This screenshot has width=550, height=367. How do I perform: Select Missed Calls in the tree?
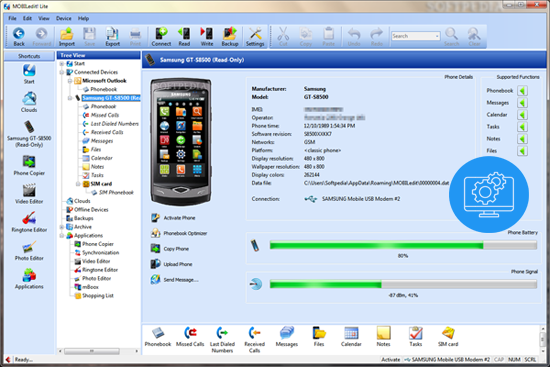pyautogui.click(x=105, y=115)
